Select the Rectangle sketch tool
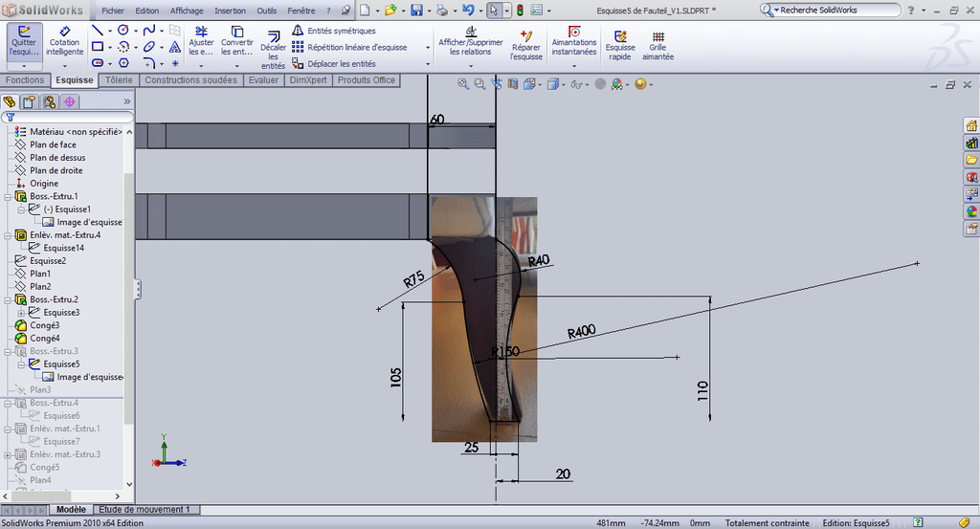The height and width of the screenshot is (529, 980). [98, 47]
